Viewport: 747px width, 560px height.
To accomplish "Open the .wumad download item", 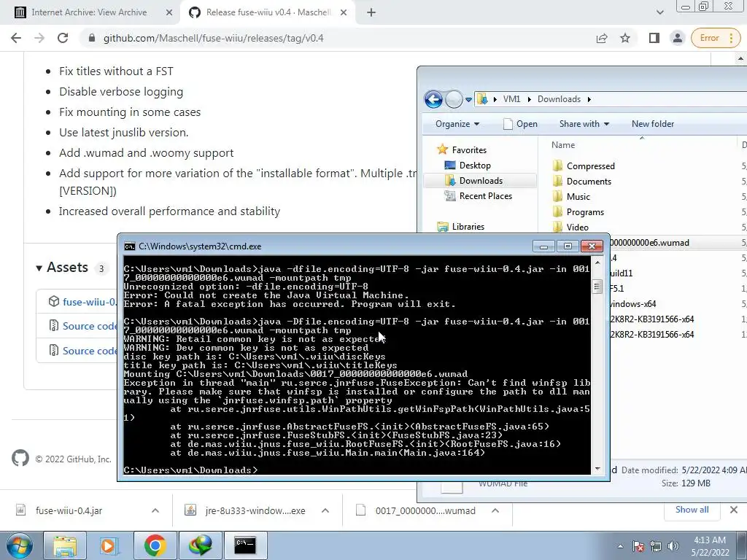I will (425, 510).
